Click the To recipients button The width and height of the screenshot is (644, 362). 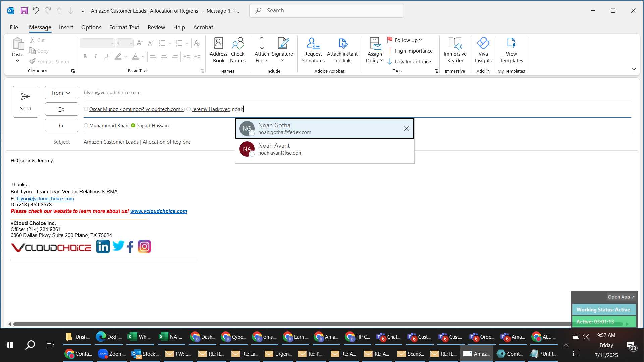coord(62,109)
